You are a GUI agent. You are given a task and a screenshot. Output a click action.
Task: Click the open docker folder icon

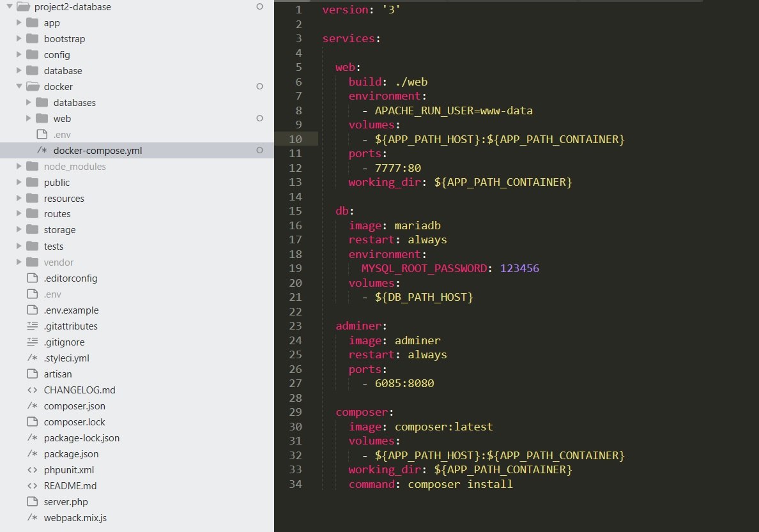pos(33,87)
